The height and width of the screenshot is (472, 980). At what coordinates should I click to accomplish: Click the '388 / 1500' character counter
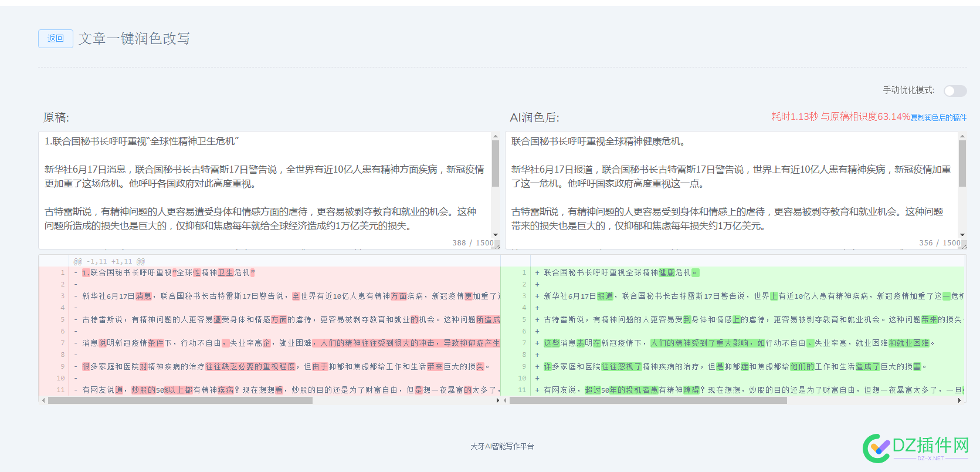(x=473, y=243)
